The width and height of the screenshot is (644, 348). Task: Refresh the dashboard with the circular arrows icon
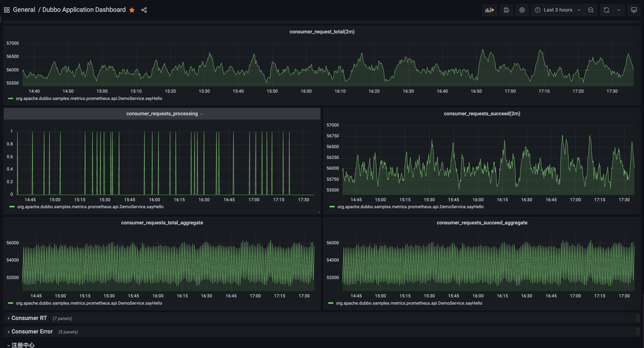607,10
